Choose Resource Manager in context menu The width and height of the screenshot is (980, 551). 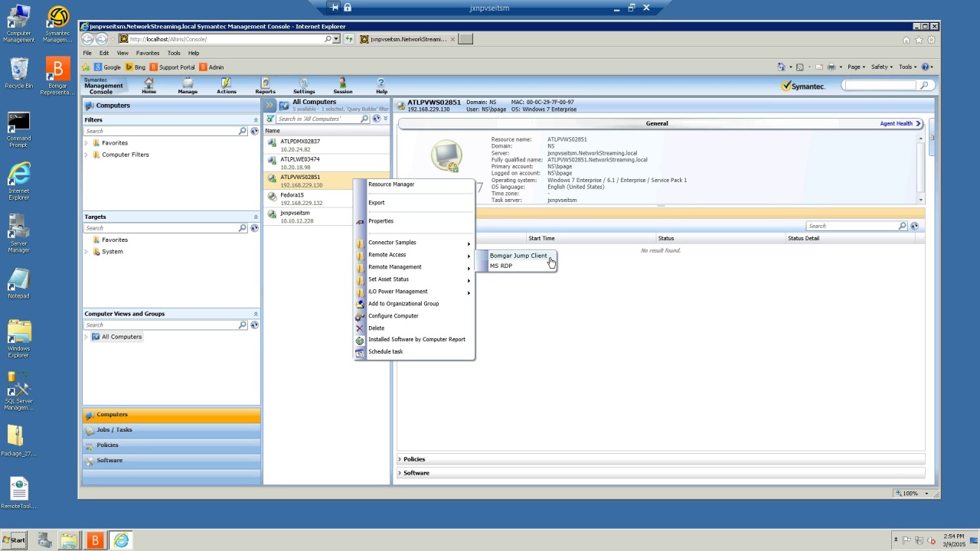391,184
